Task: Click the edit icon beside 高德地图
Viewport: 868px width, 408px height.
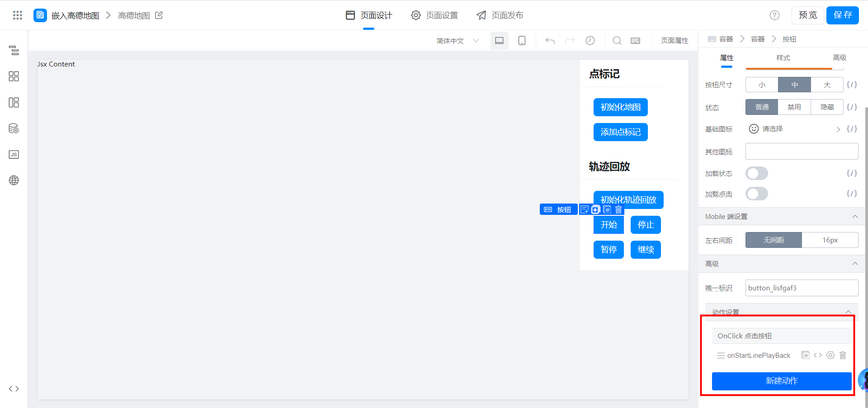Action: (159, 15)
